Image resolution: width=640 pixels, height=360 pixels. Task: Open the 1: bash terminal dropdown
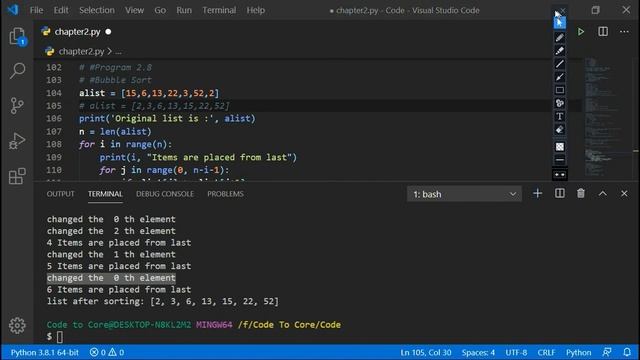(464, 194)
